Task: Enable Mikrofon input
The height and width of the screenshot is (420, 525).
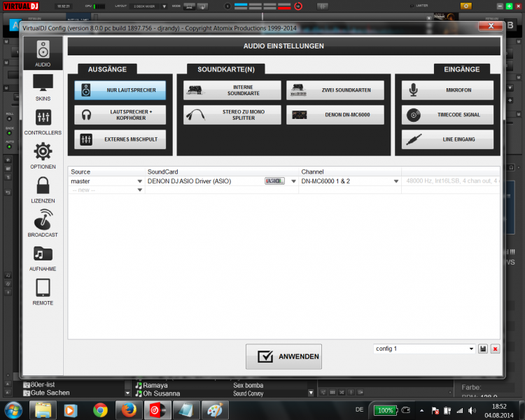Action: point(447,90)
